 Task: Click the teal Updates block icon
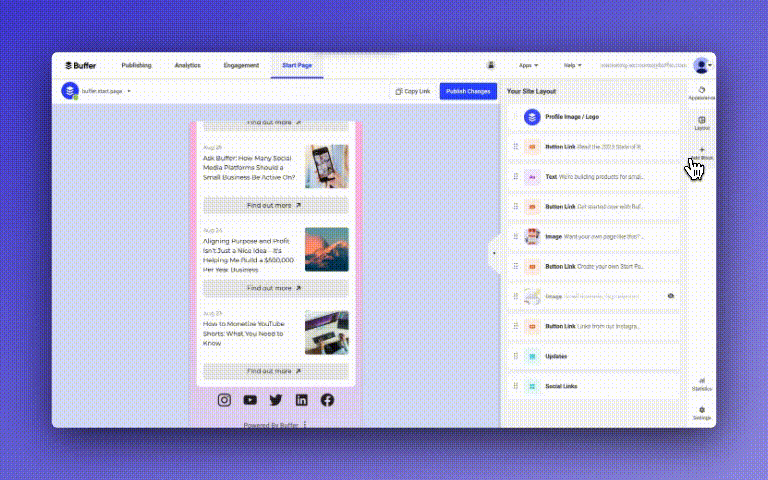click(532, 356)
